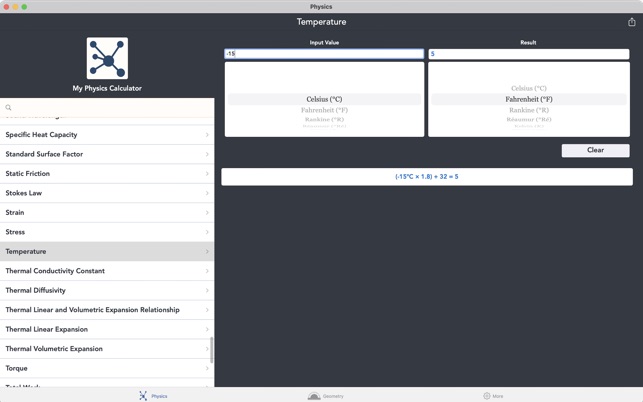This screenshot has width=643, height=402.
Task: Open the Physics tab at the bottom
Action: pyautogui.click(x=153, y=396)
